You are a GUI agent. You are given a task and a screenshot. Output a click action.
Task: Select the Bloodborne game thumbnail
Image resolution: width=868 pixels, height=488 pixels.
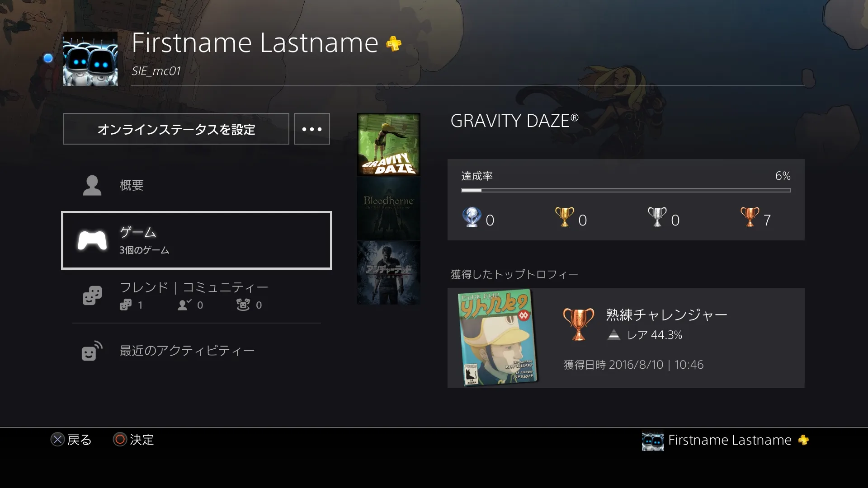tap(388, 209)
